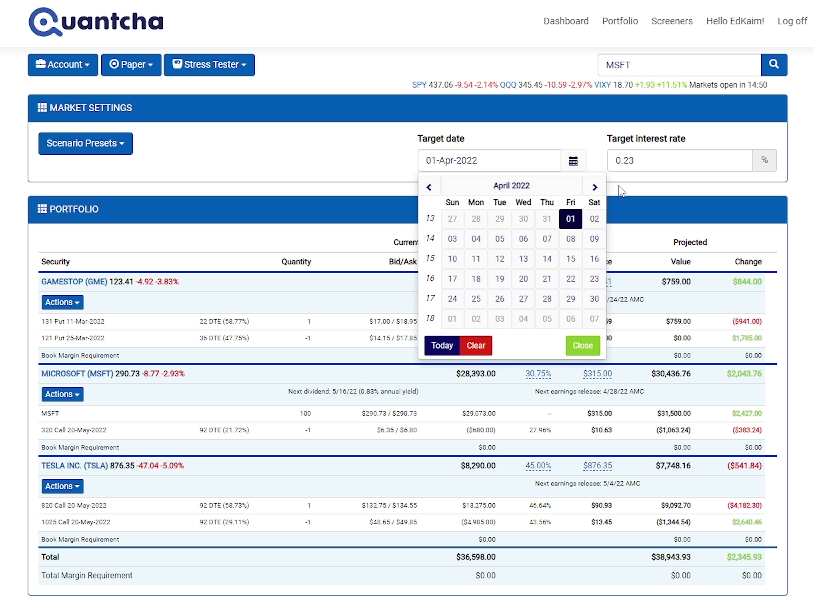Viewport: 814px width, 602px height.
Task: Open the Screeners page
Action: (672, 21)
